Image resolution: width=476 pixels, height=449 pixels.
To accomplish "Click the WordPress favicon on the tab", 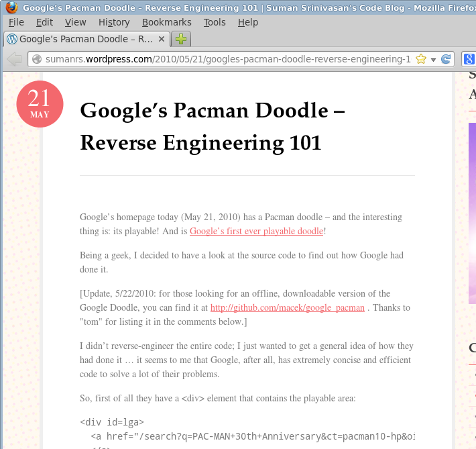I will (12, 39).
